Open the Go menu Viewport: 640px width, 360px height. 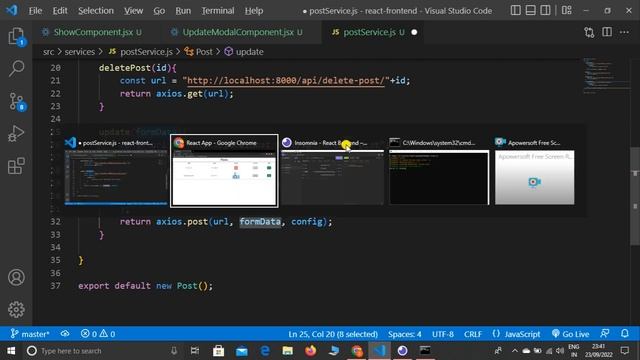159,11
